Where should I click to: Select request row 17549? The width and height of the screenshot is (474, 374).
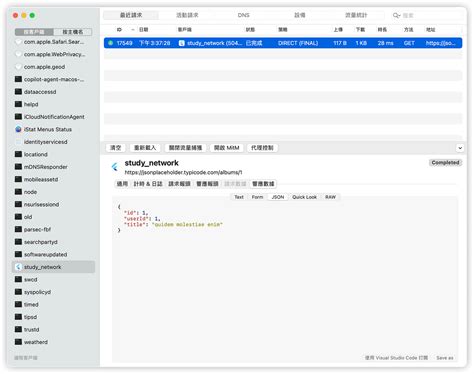pos(283,43)
